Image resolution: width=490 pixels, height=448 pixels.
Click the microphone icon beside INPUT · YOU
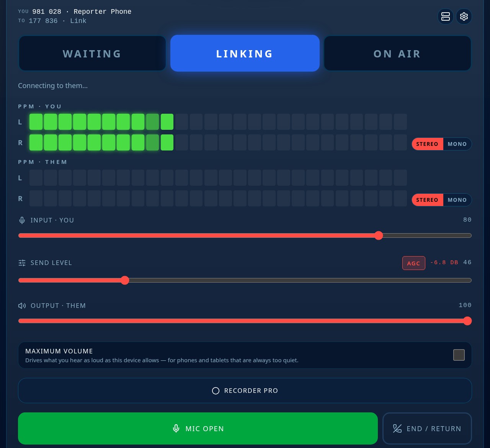[x=22, y=220]
